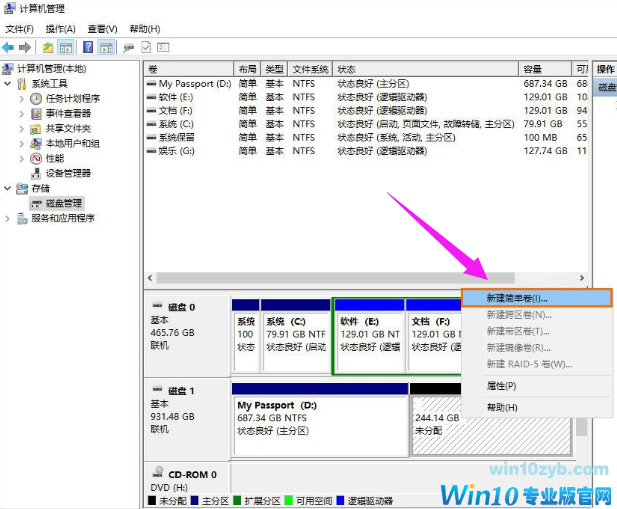
Task: Click the Volume (卷) column header
Action: point(189,69)
